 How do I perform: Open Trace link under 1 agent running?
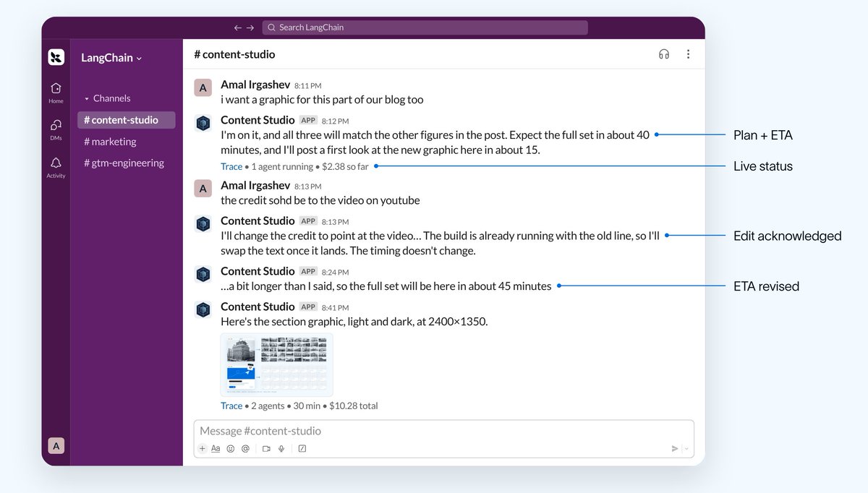pyautogui.click(x=231, y=166)
